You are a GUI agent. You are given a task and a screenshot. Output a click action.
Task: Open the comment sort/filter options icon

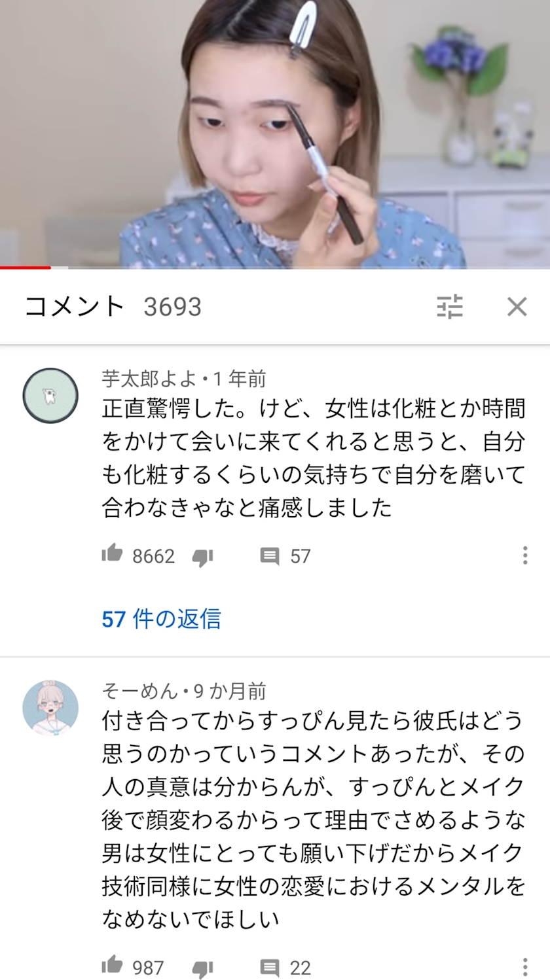[450, 306]
